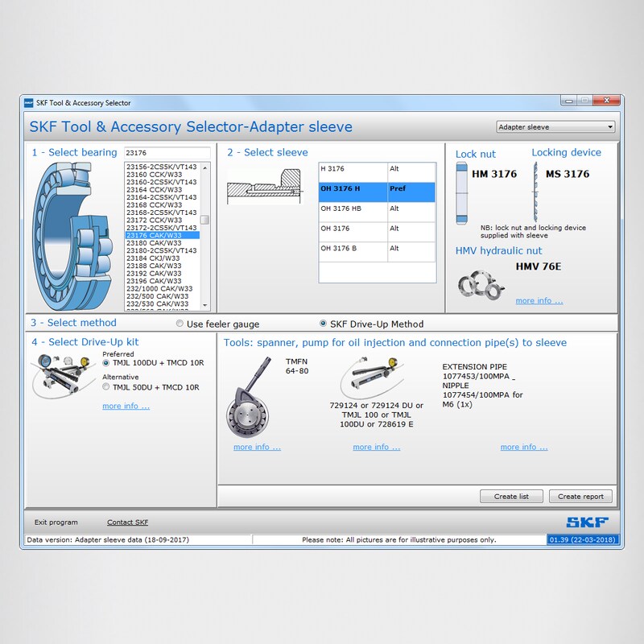Click the Drive-Up kit picture
Viewport: 644px width, 644px height.
(64, 376)
